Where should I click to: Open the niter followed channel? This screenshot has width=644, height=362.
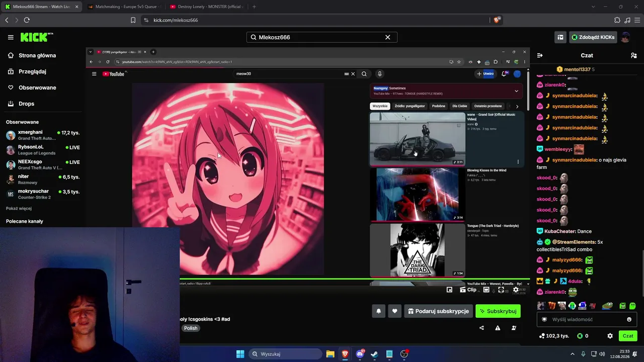coord(42,179)
